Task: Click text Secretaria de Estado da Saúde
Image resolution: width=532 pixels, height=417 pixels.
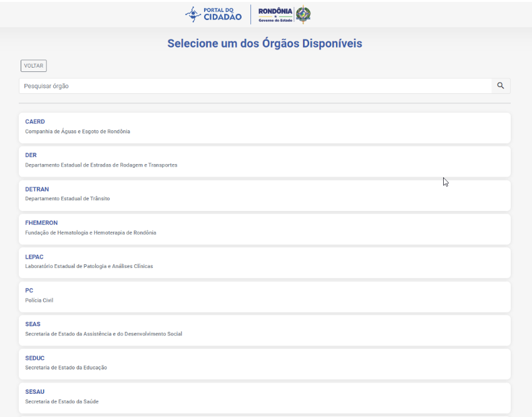Action: [62, 402]
